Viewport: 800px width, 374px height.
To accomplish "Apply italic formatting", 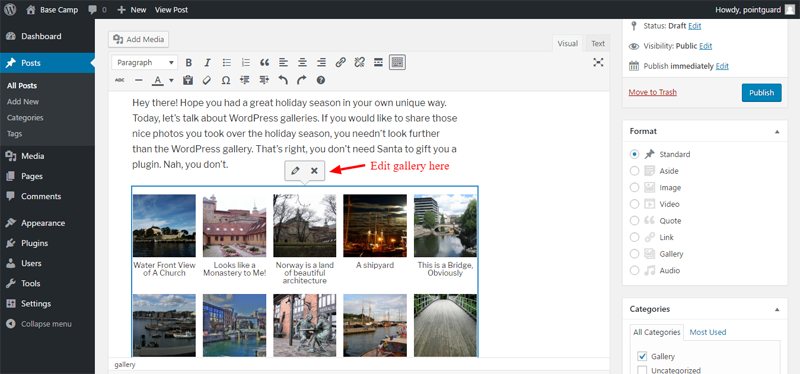I will coord(207,63).
